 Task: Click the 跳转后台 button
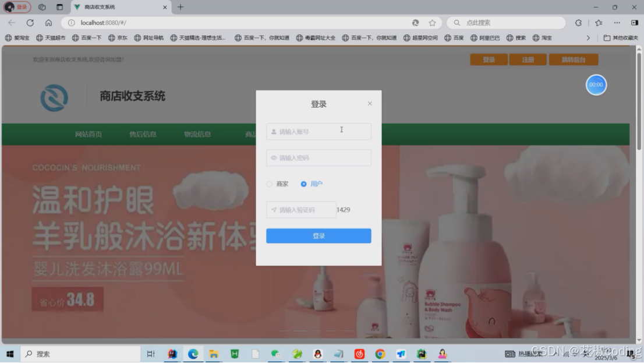click(x=574, y=59)
